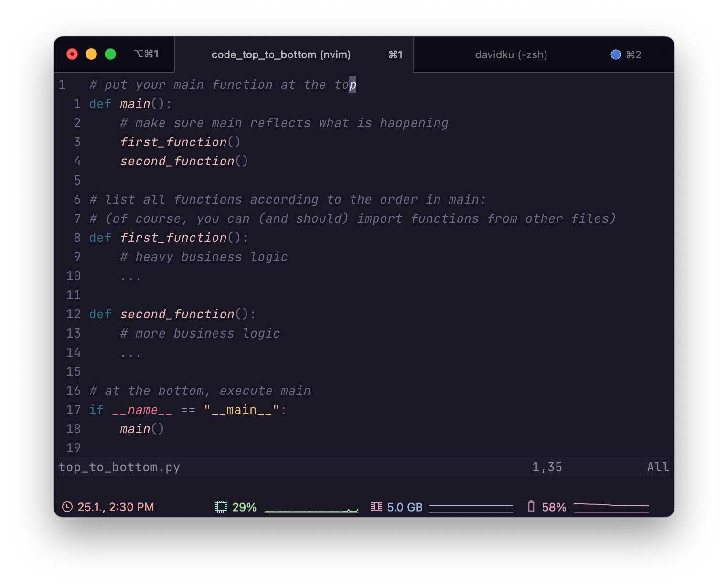Click the blue memory usage graph
This screenshot has height=588, width=728.
pos(471,508)
